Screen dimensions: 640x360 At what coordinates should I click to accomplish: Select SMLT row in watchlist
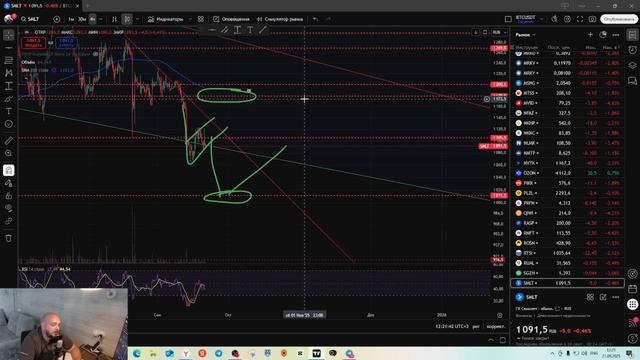(x=567, y=283)
